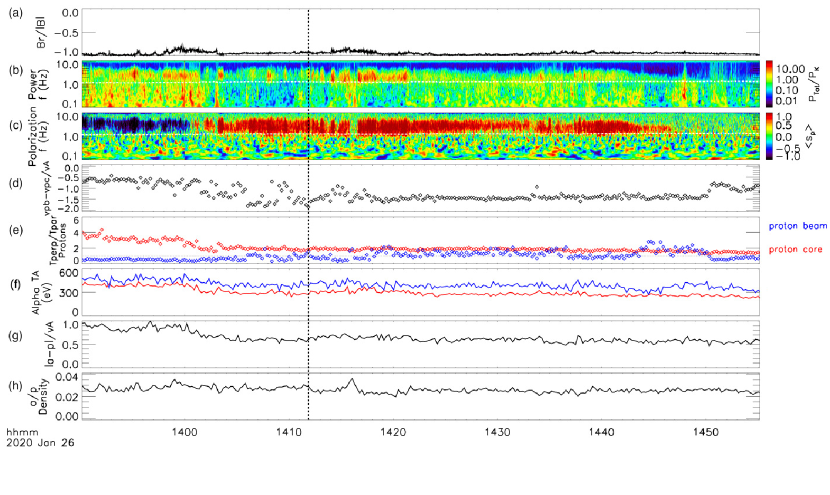
Task: Click the 'hhmm' time format label
Action: 19,431
